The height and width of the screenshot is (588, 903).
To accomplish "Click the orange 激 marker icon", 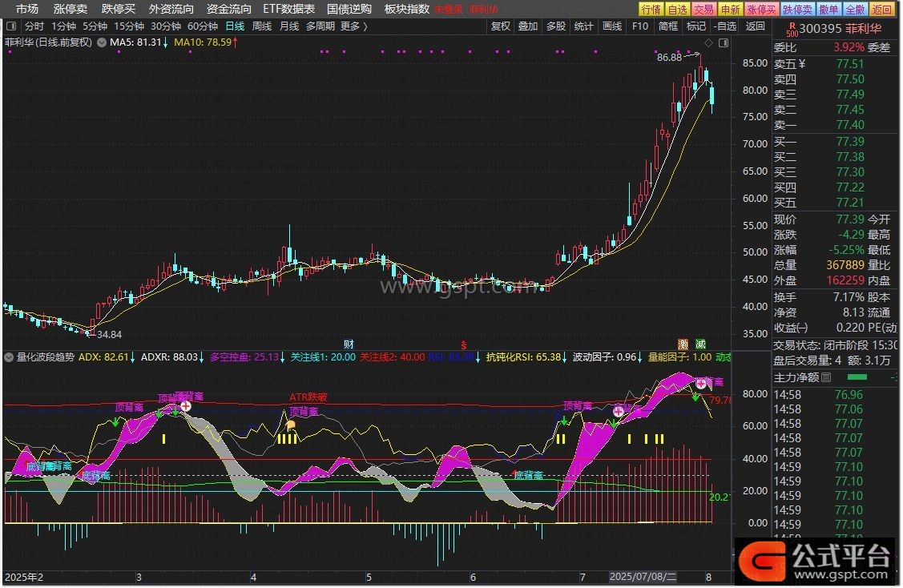I will click(x=683, y=344).
